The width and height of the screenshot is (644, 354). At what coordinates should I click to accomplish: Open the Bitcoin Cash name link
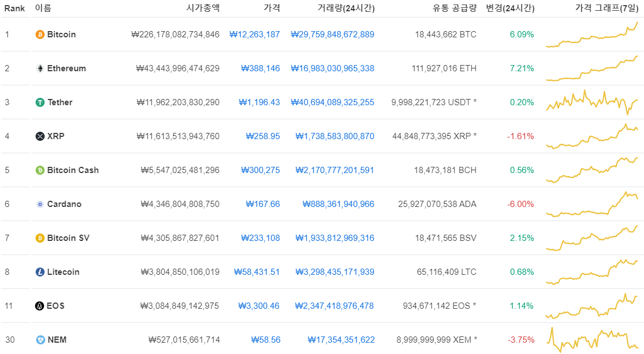pos(73,170)
